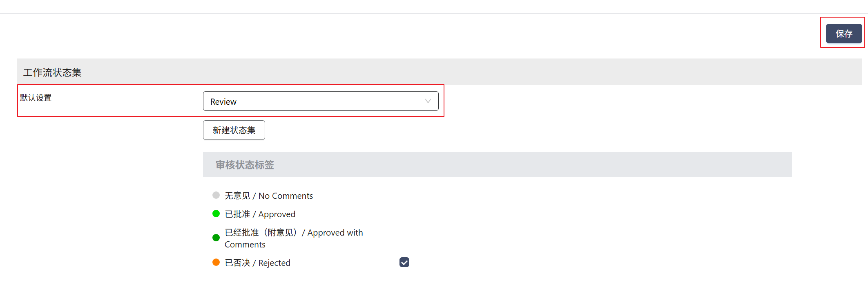Viewport: 868px width, 290px height.
Task: Click the 默认设置 field label
Action: coord(36,98)
